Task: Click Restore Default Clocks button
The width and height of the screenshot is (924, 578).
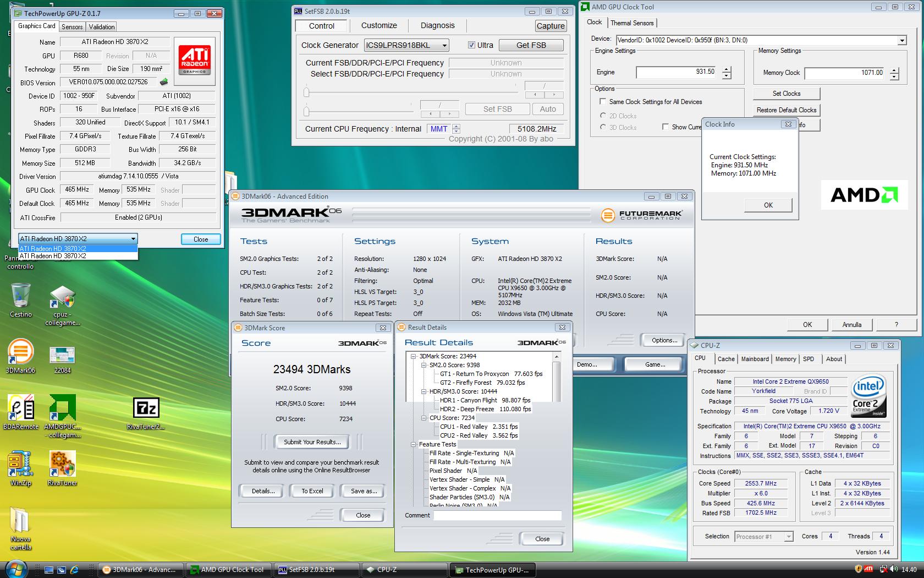Action: pos(787,110)
